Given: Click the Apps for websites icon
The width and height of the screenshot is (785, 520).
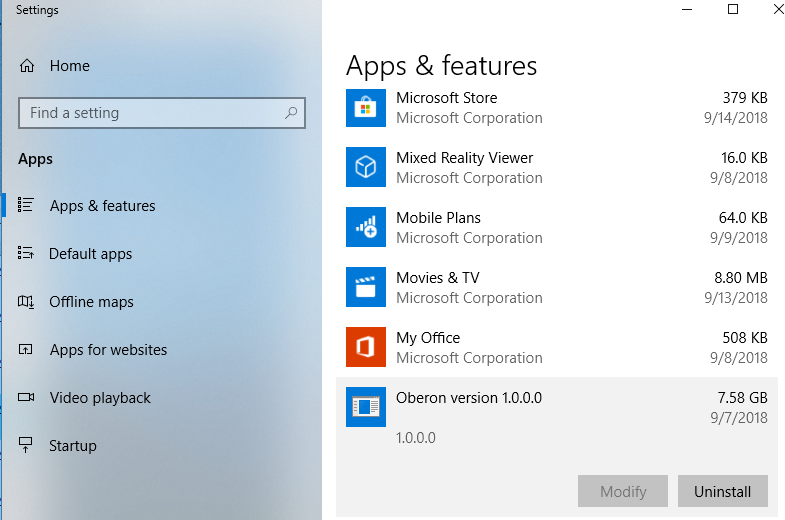Looking at the screenshot, I should [26, 349].
